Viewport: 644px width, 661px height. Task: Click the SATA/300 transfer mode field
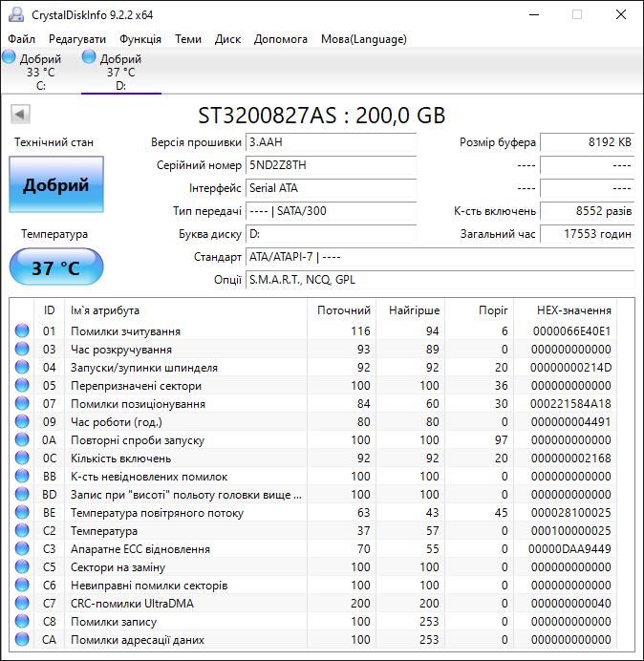point(331,211)
